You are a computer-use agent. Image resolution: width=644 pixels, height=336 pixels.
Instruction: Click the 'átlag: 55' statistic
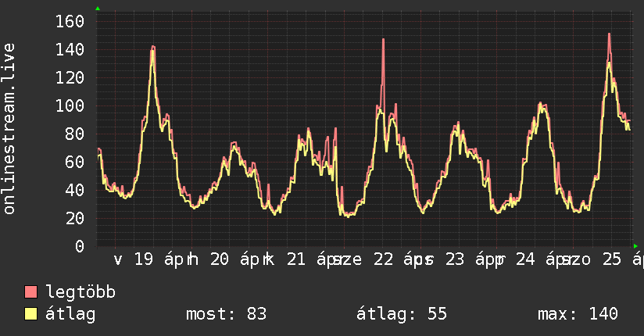coord(401,314)
